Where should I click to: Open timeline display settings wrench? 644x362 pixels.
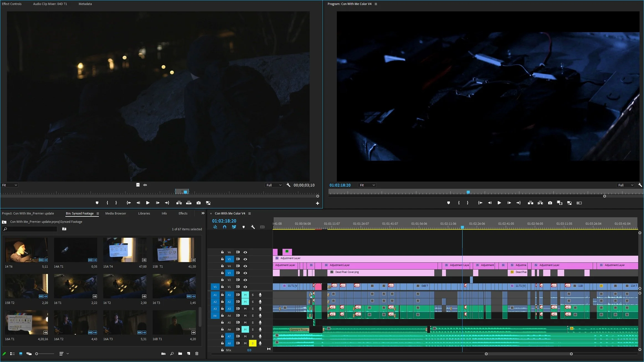point(253,227)
